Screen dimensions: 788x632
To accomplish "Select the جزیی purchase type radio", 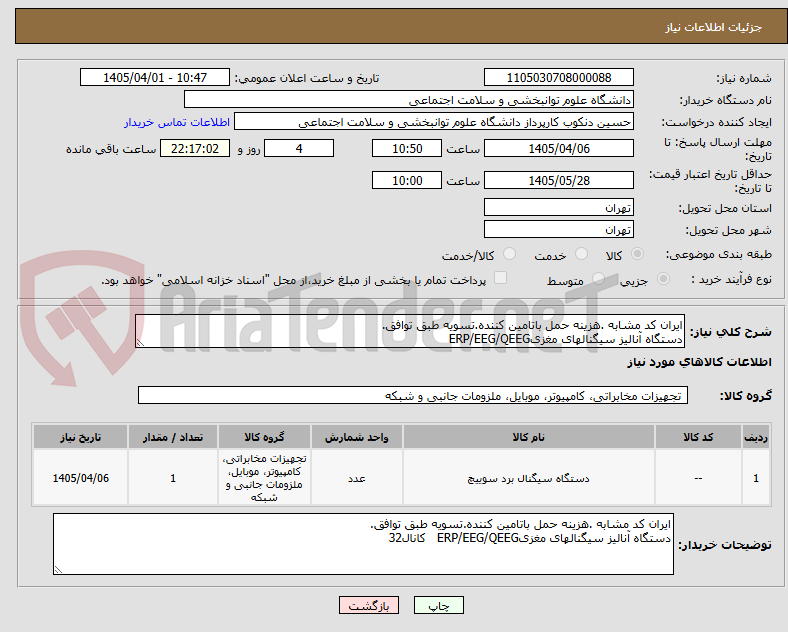I will 663,279.
